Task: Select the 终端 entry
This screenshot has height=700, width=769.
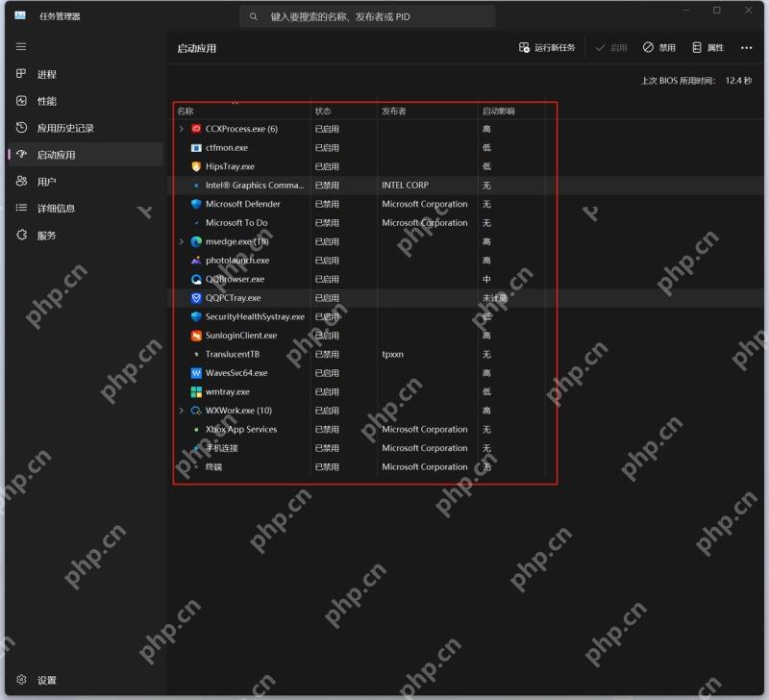Action: [213, 467]
